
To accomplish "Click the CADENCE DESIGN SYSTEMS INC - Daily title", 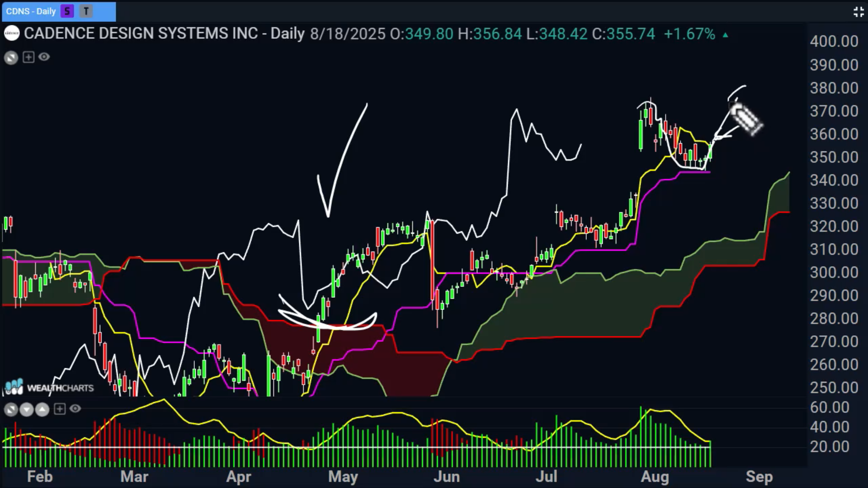I will pyautogui.click(x=164, y=33).
